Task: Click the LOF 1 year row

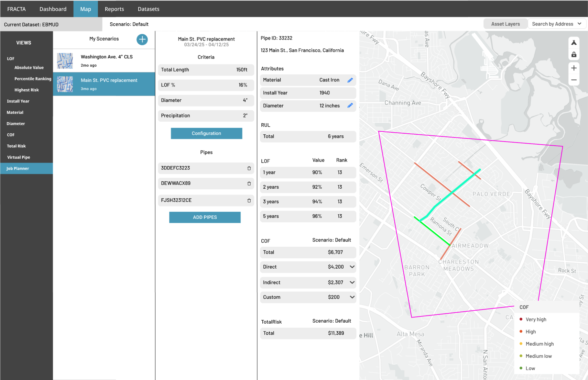Action: point(308,172)
